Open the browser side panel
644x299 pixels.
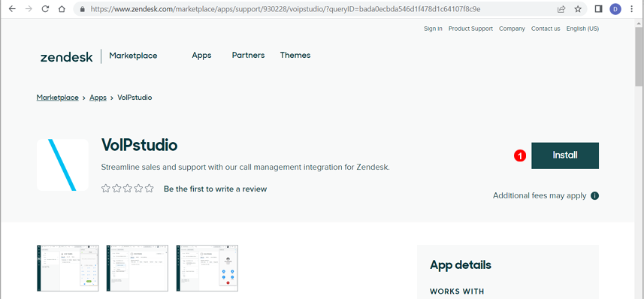(598, 8)
